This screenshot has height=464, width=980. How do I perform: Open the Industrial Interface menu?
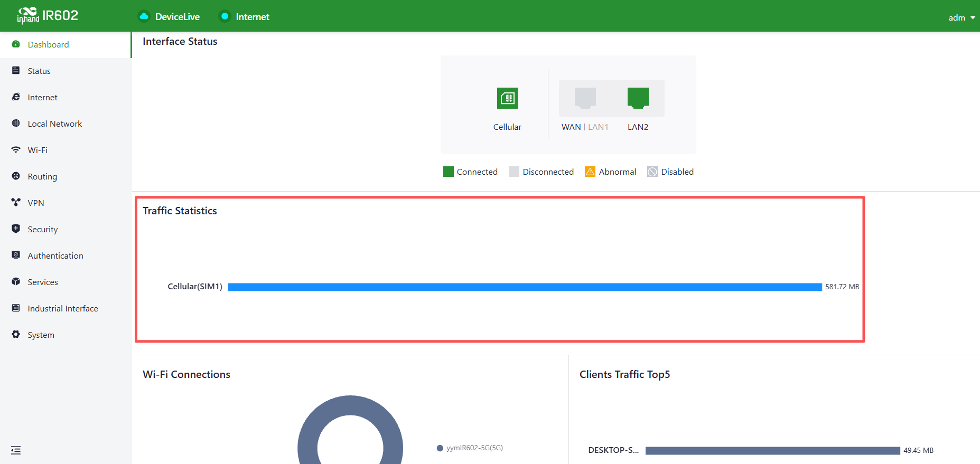tap(66, 308)
